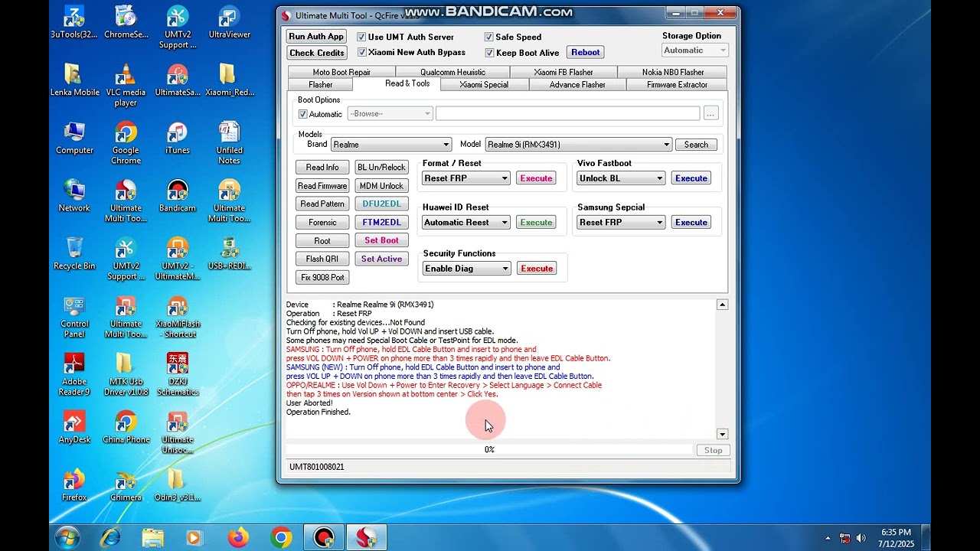This screenshot has height=551, width=980.
Task: Open the Network desktop icon
Action: tap(74, 196)
